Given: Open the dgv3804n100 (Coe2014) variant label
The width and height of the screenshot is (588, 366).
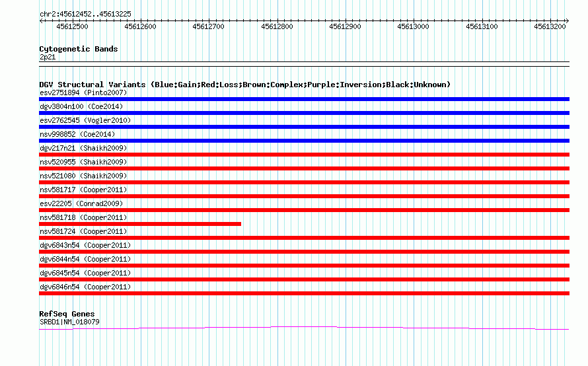Looking at the screenshot, I should 81,106.
